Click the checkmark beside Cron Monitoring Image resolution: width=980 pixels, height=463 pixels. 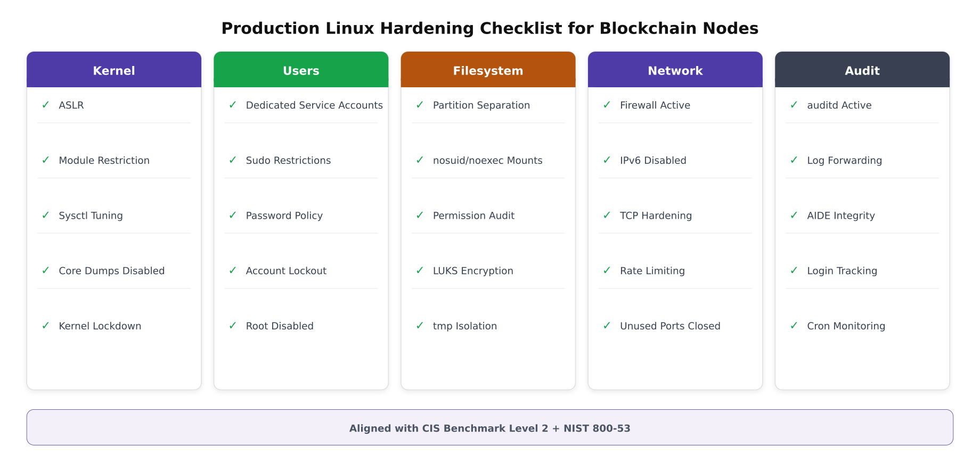[794, 326]
